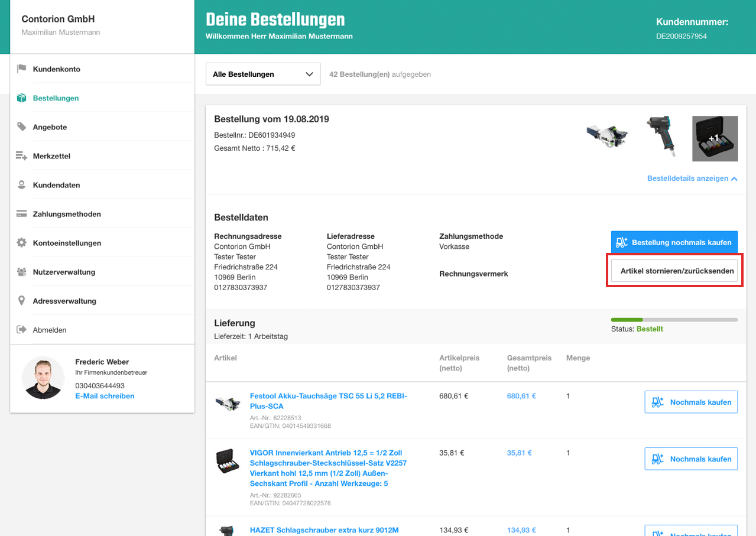Click the Contorion GmbH account name in the sidebar header
The width and height of the screenshot is (756, 536).
point(59,20)
